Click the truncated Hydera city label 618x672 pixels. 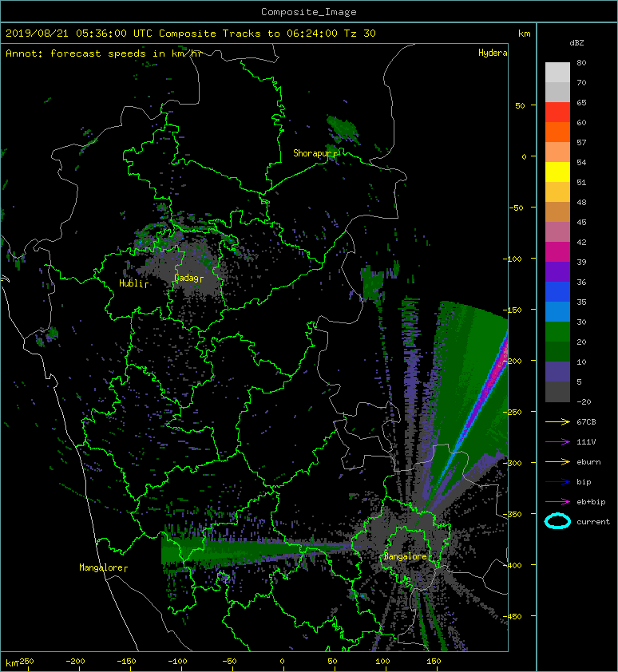493,53
